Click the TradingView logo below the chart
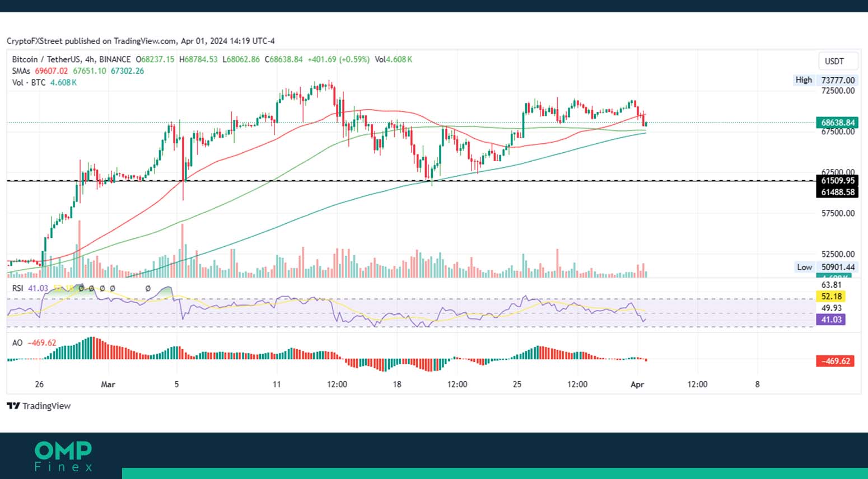Viewport: 868px width, 479px height. click(39, 406)
